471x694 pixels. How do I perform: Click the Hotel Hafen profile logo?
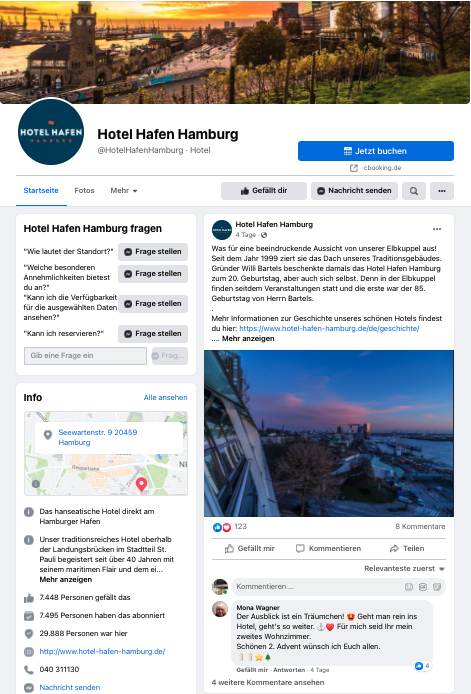pos(51,131)
